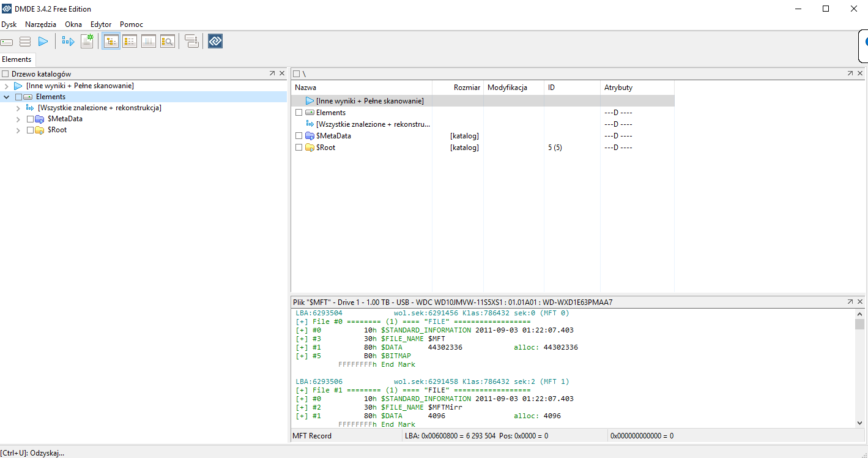Open the Okna menu
The width and height of the screenshot is (868, 458).
pyautogui.click(x=73, y=24)
